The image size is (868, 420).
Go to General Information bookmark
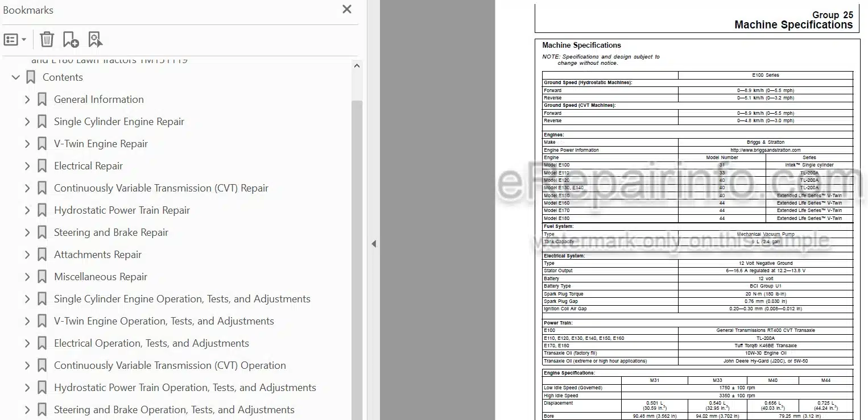click(99, 99)
